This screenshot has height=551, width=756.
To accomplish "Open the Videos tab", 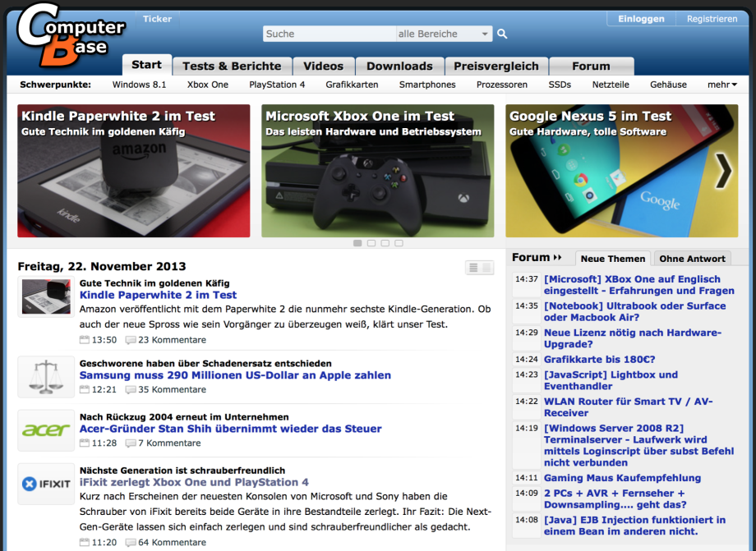I will 324,66.
